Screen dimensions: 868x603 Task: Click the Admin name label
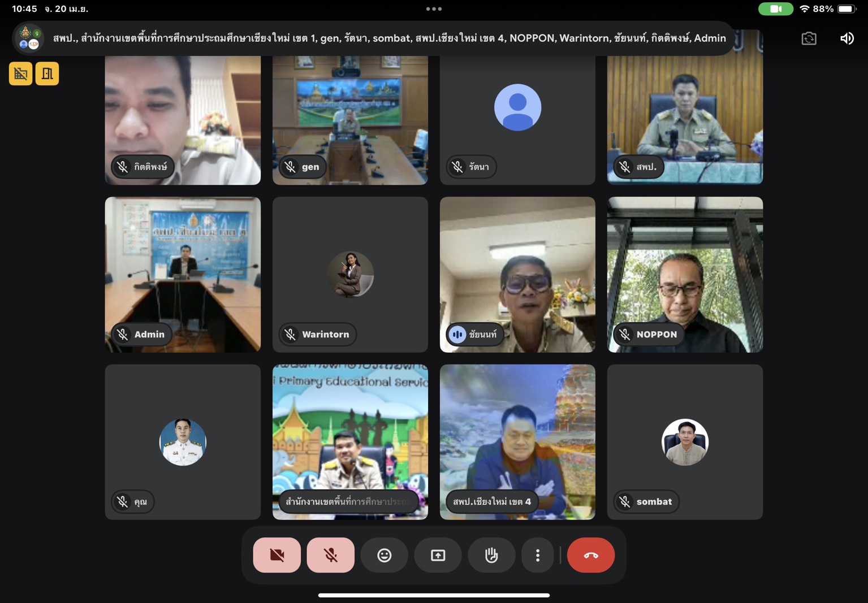tap(149, 334)
